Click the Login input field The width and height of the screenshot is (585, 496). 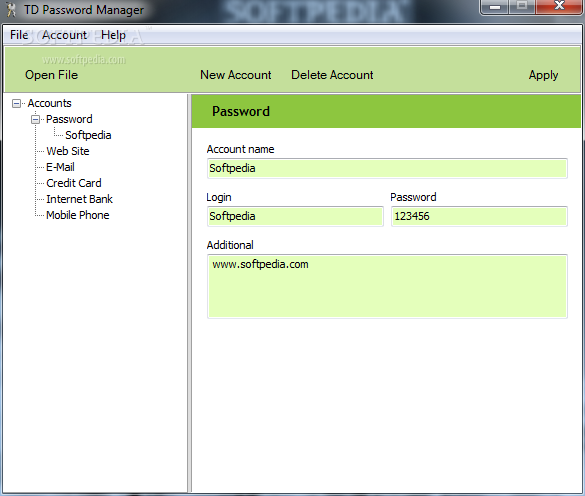pos(295,216)
